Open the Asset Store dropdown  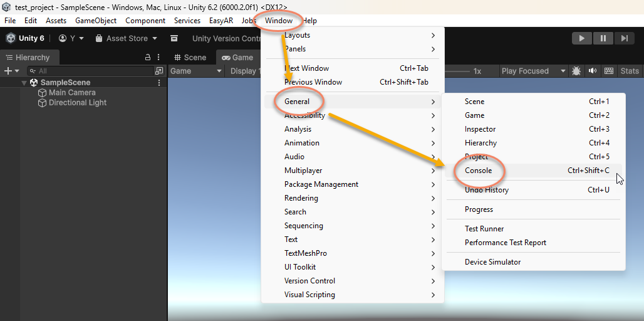[x=127, y=38]
